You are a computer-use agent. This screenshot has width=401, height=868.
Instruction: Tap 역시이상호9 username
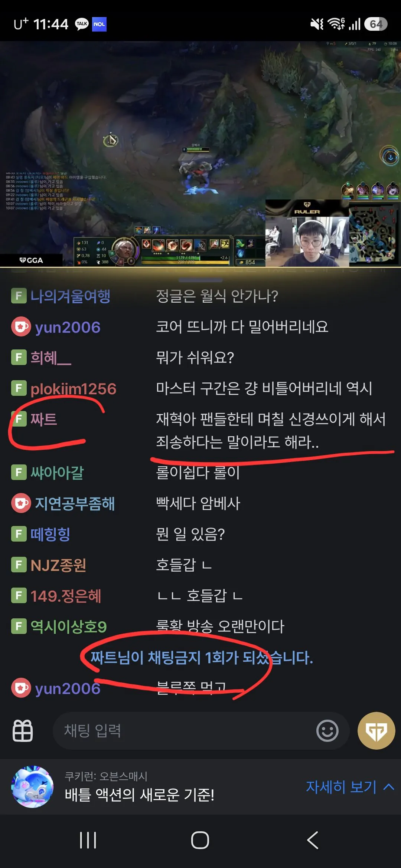tap(69, 627)
